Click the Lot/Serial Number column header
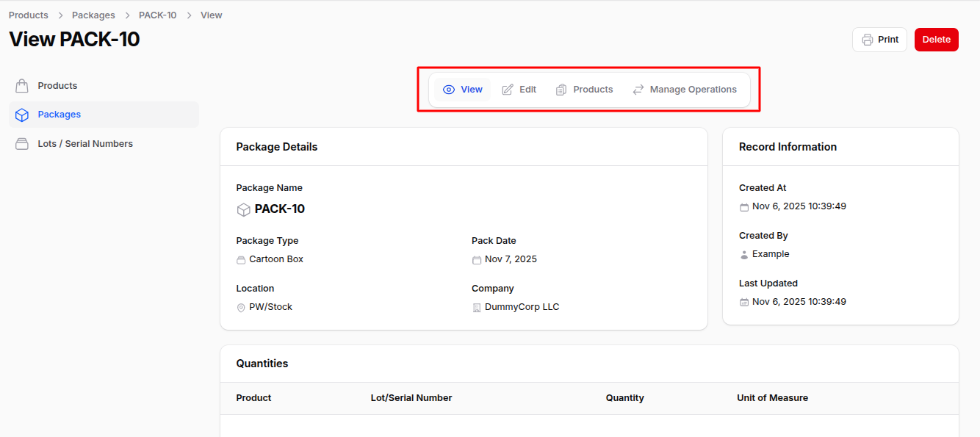980x437 pixels. coord(411,398)
